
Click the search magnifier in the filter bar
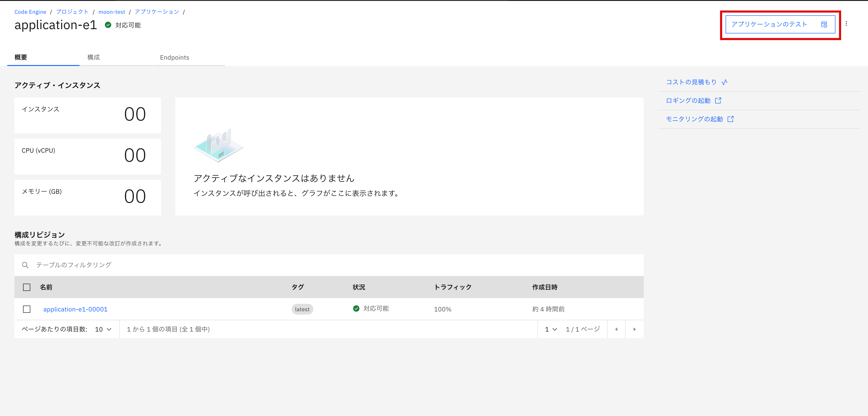[25, 265]
